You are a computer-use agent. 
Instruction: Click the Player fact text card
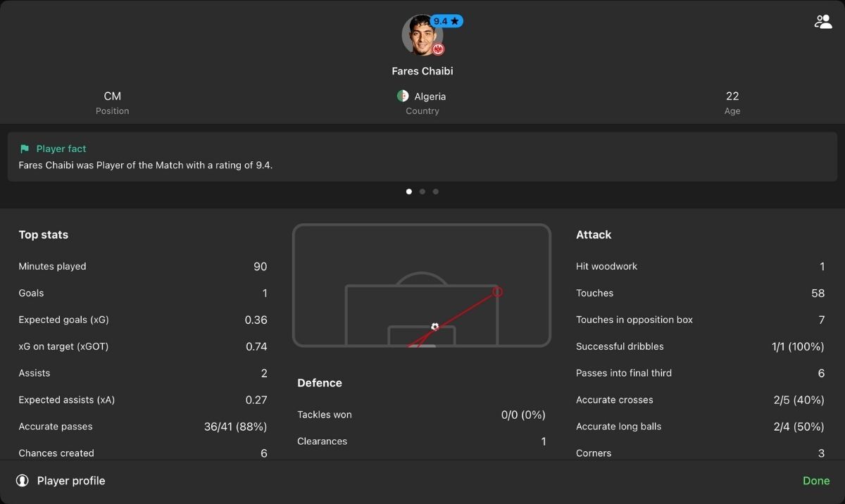pyautogui.click(x=423, y=157)
